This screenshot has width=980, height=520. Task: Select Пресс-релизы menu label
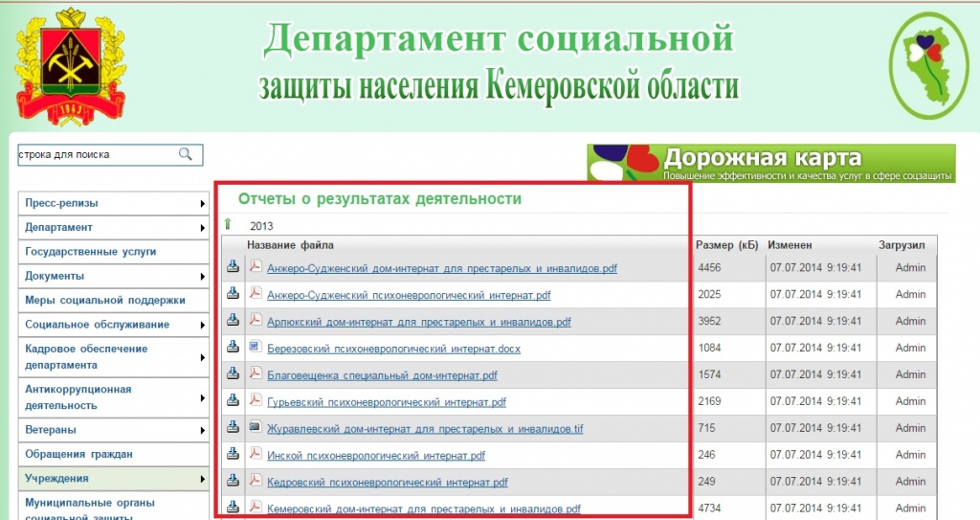61,203
